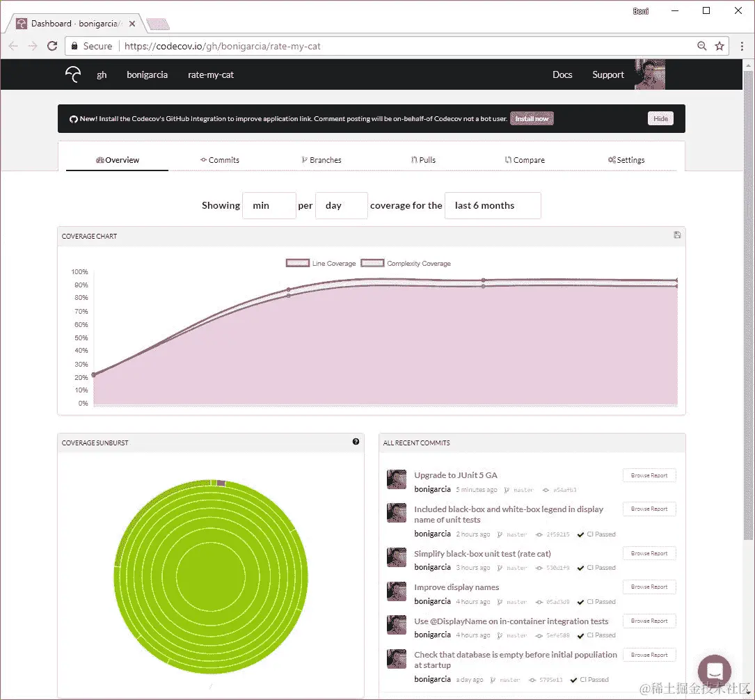
Task: Click the browser forward arrow
Action: coord(32,46)
